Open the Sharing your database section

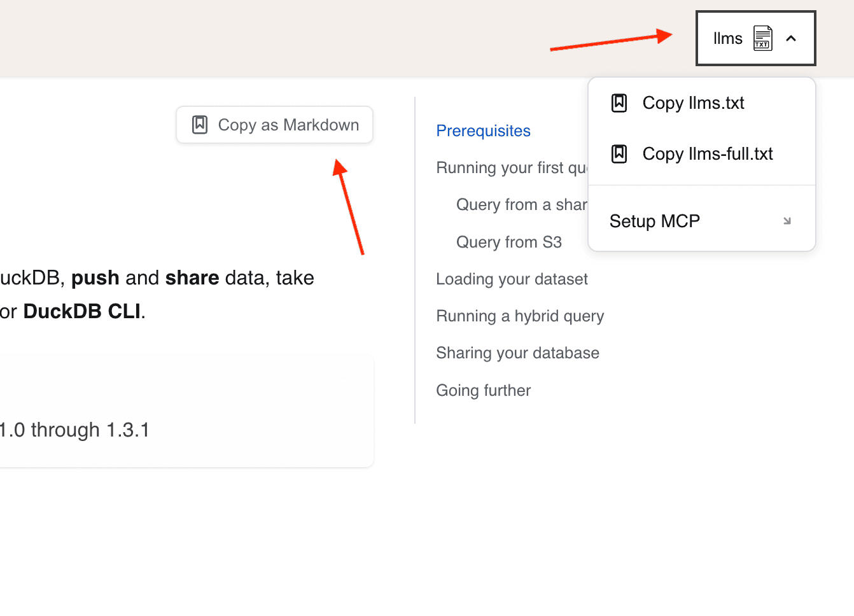[517, 353]
